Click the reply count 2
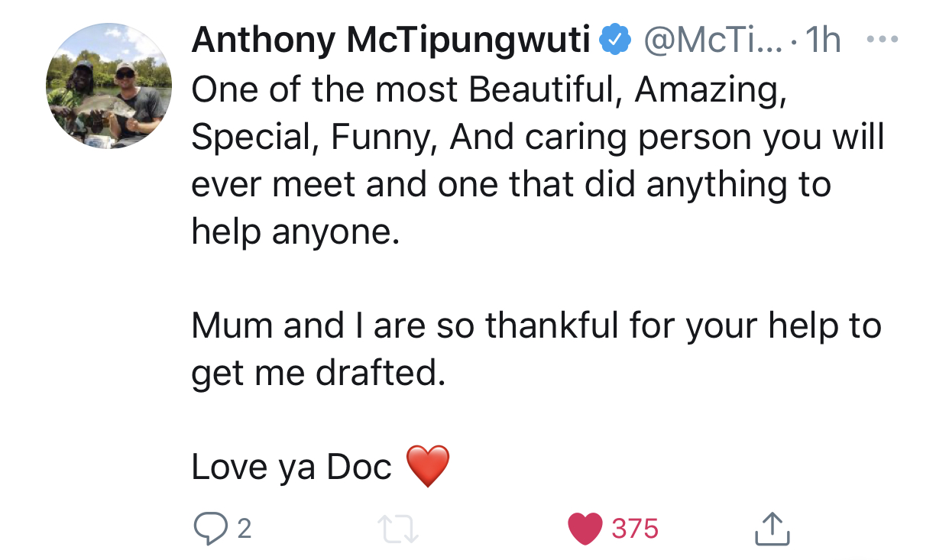This screenshot has width=949, height=560. tap(244, 529)
